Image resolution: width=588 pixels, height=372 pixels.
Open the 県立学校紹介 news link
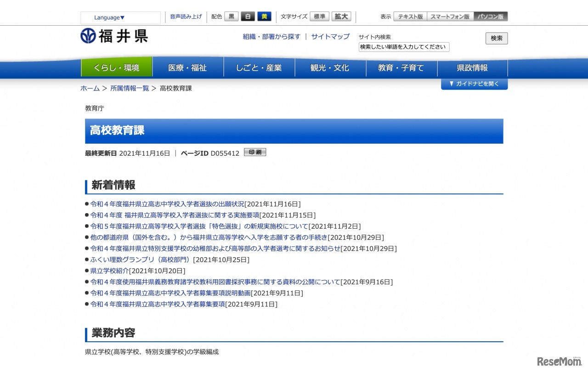pos(109,271)
